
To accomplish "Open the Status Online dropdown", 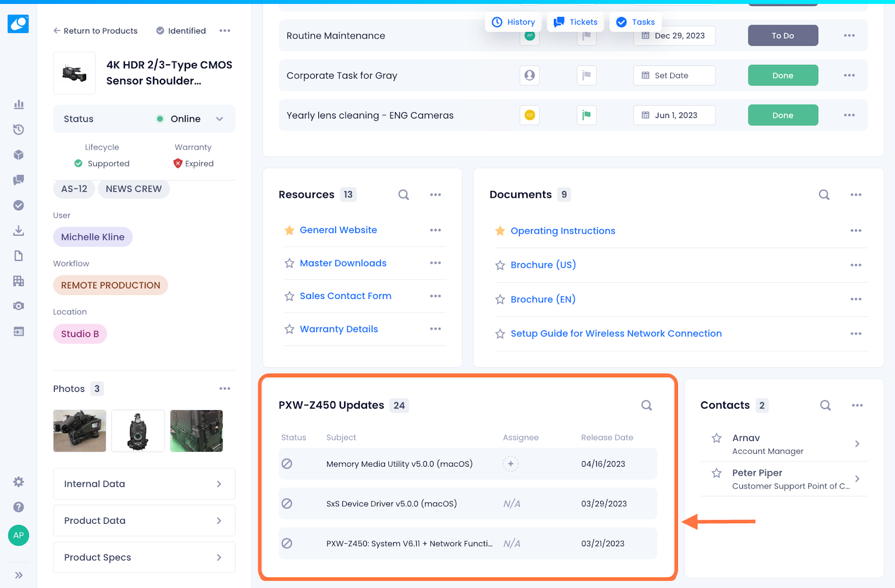I will 144,118.
